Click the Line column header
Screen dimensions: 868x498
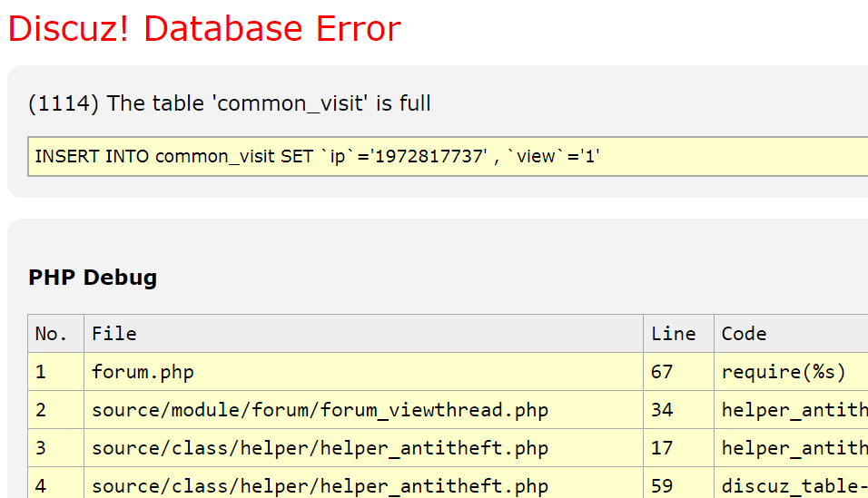coord(678,334)
